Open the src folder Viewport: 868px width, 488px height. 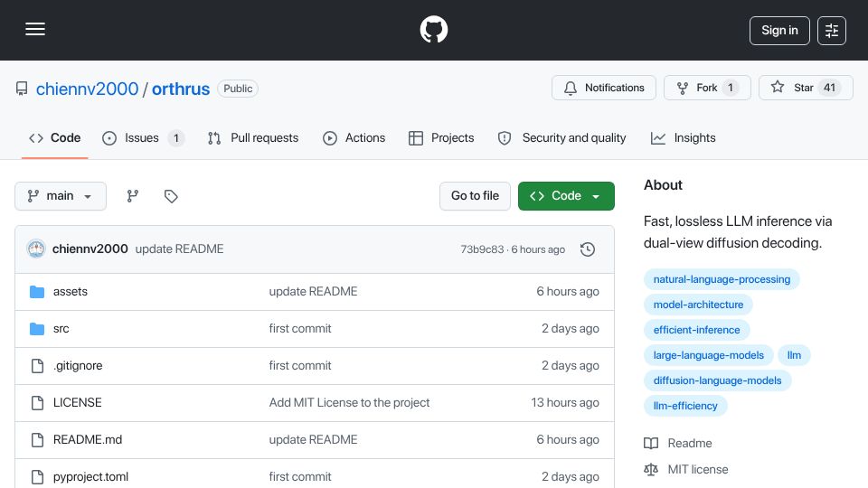point(61,329)
